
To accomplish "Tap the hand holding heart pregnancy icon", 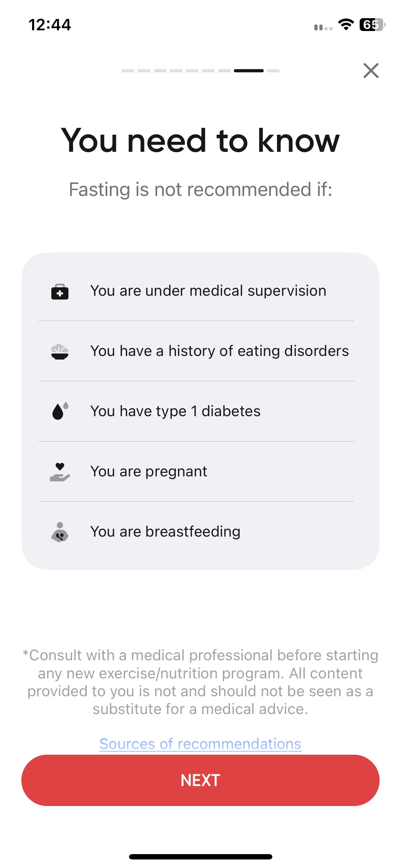I will coord(60,472).
